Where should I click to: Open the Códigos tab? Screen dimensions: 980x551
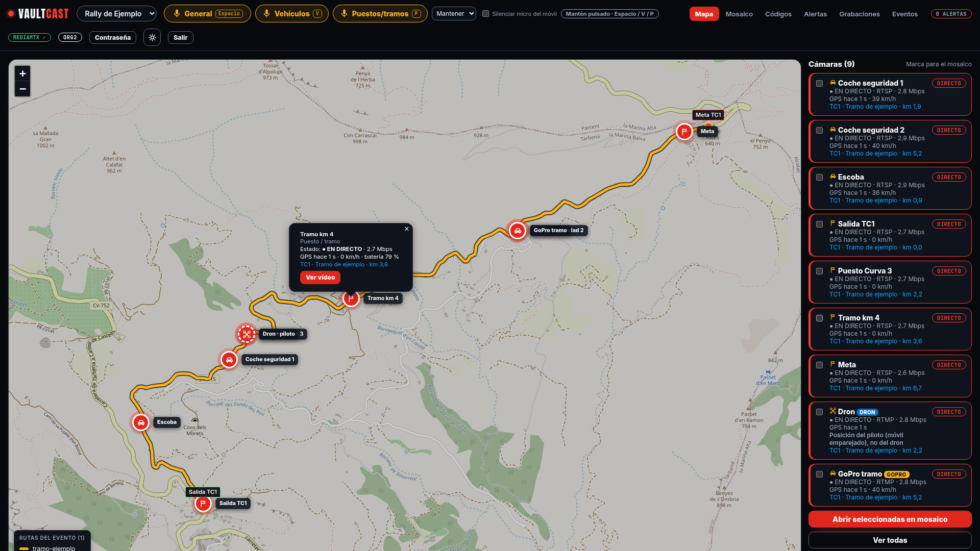pos(778,14)
